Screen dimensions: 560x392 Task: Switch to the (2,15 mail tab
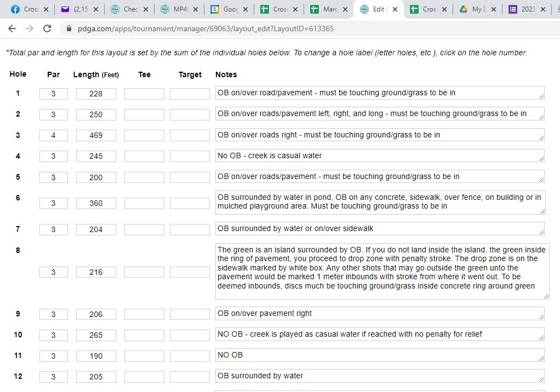[80, 9]
